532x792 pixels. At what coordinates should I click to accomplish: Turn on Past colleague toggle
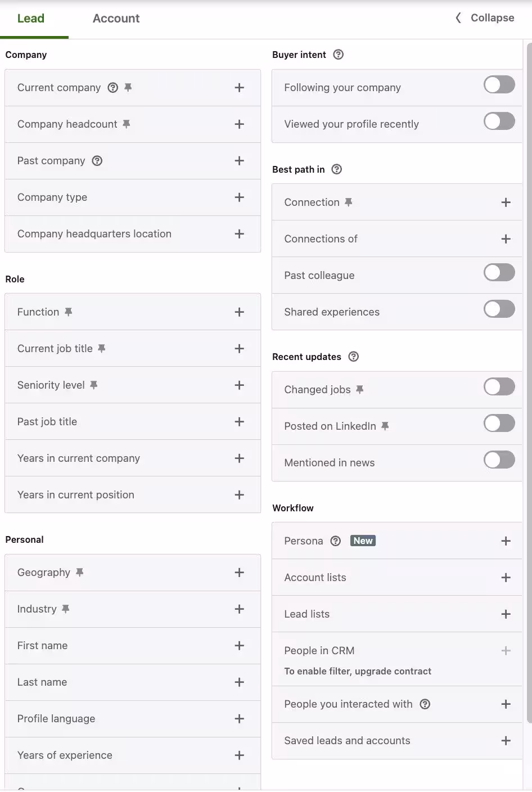click(x=499, y=273)
